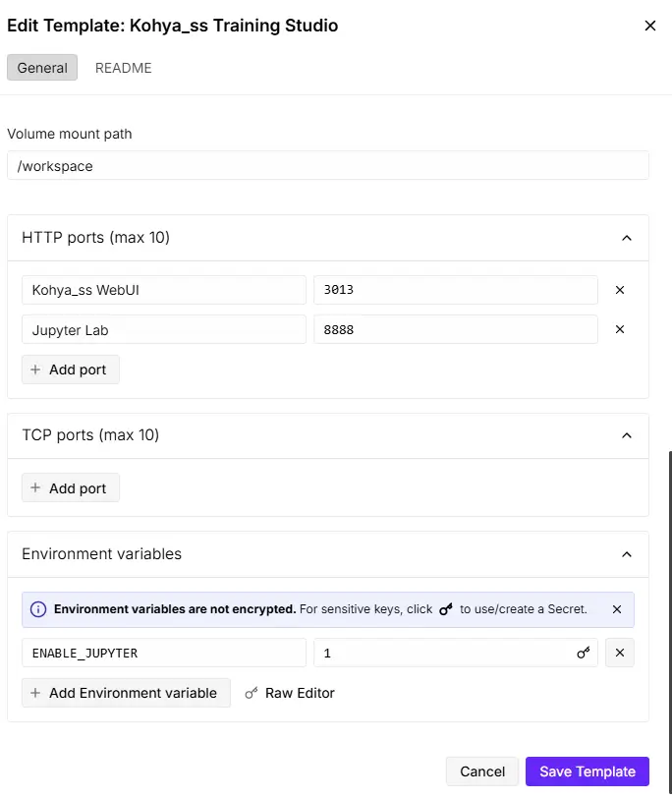The height and width of the screenshot is (799, 672).
Task: Click Add Environment variable button
Action: click(126, 693)
